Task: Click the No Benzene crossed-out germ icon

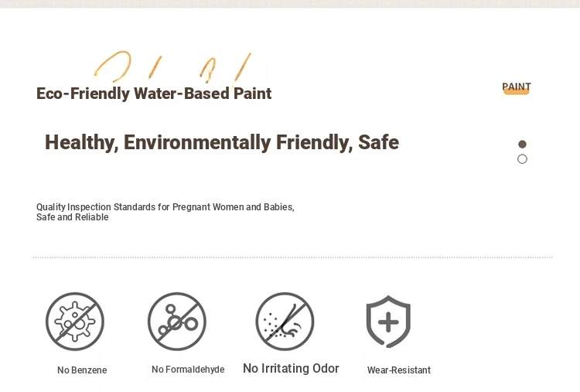Action: [75, 322]
